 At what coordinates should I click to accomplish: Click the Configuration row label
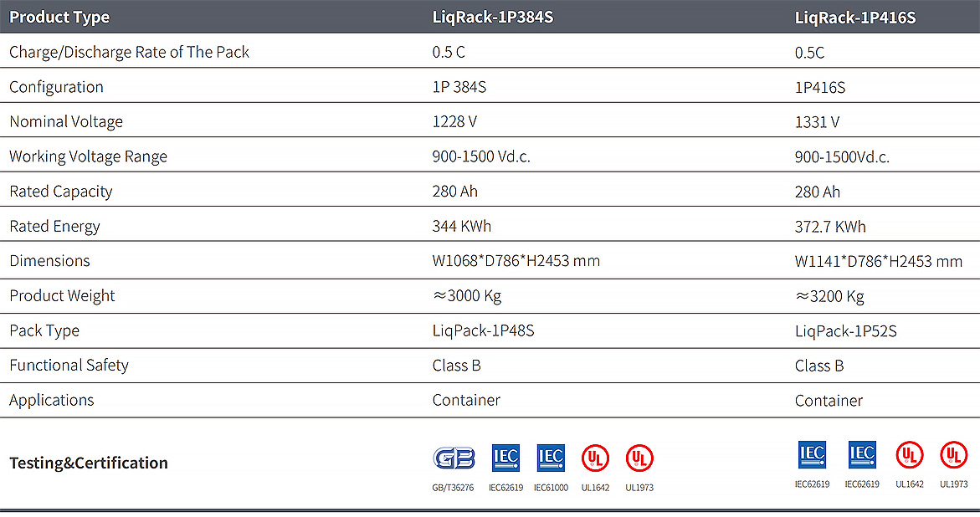56,87
